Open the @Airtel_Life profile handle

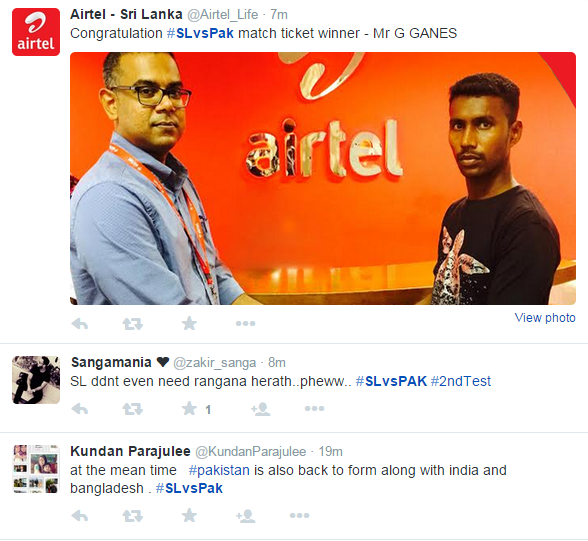click(222, 15)
